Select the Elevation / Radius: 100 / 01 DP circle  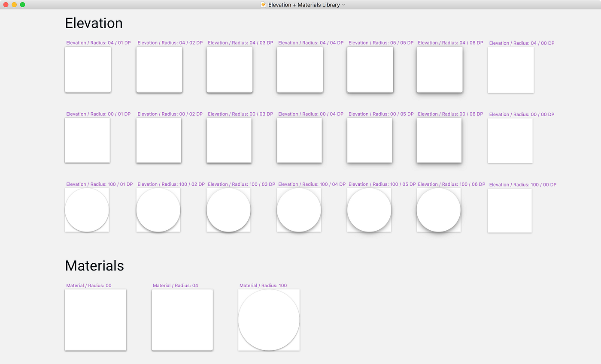coord(87,210)
